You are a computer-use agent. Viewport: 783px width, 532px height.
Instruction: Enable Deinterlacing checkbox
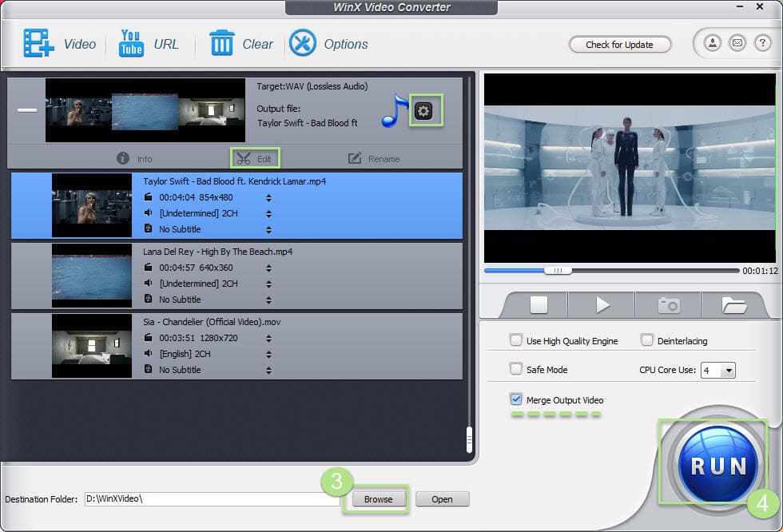pos(646,340)
